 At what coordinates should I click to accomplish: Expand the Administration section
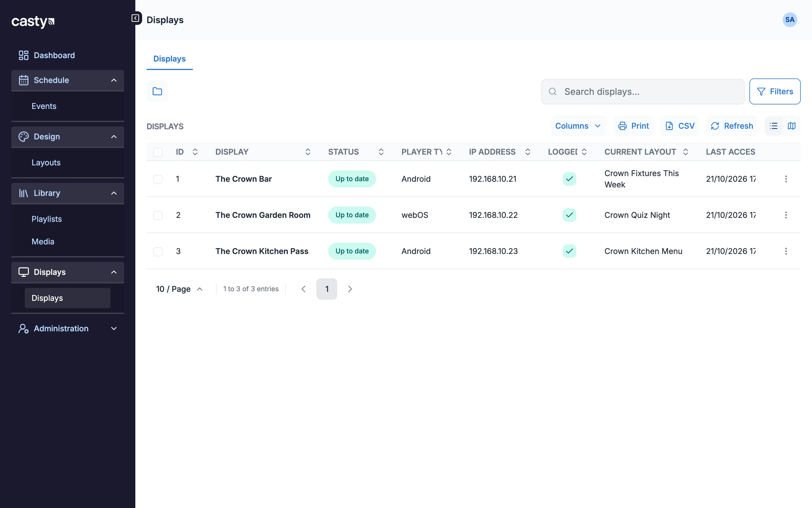pos(67,329)
